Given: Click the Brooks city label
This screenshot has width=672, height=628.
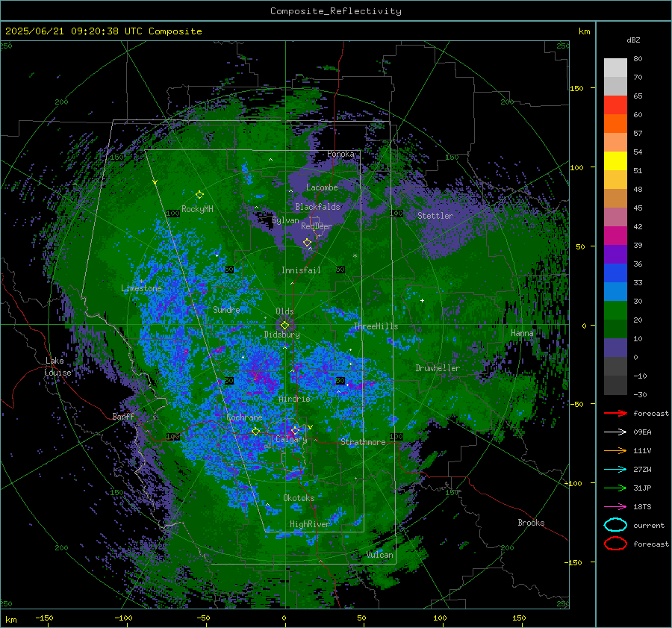Looking at the screenshot, I should (x=531, y=523).
